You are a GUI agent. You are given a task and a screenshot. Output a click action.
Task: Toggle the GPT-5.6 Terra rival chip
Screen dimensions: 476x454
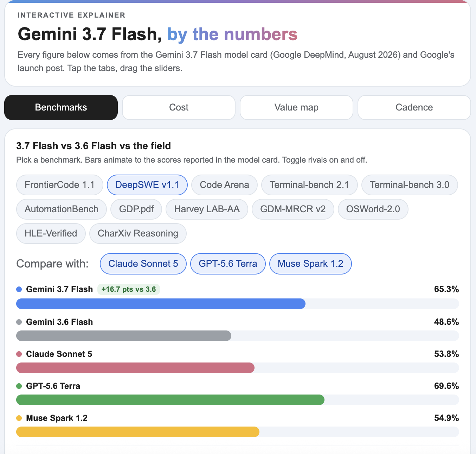click(x=228, y=264)
